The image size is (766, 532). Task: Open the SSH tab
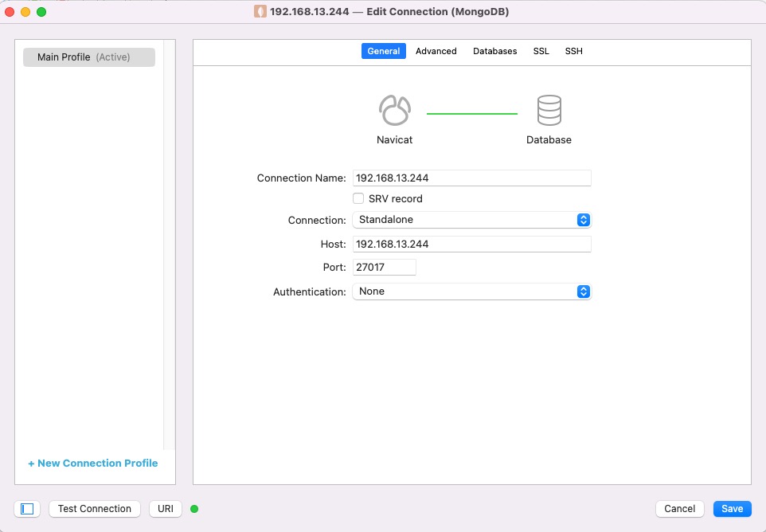(573, 51)
